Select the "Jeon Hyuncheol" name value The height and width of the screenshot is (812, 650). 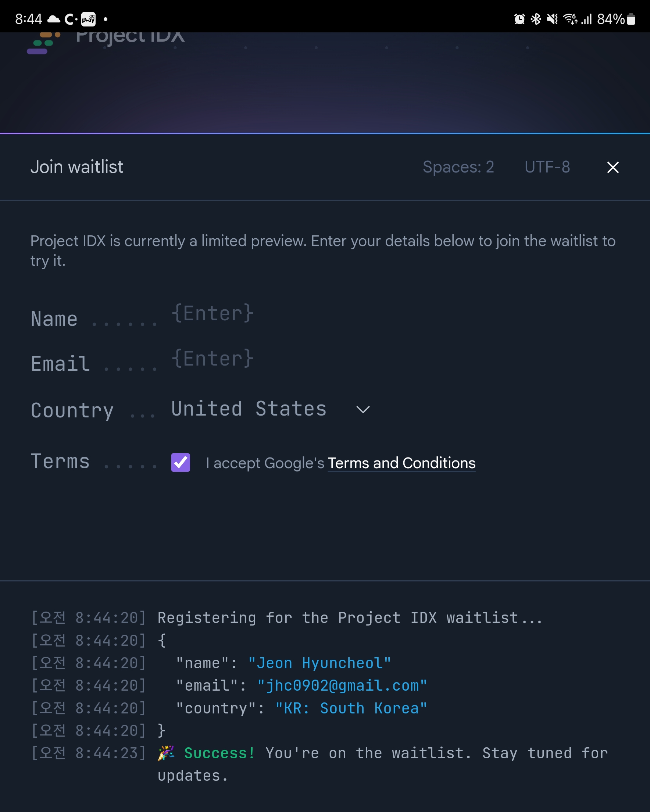point(319,663)
